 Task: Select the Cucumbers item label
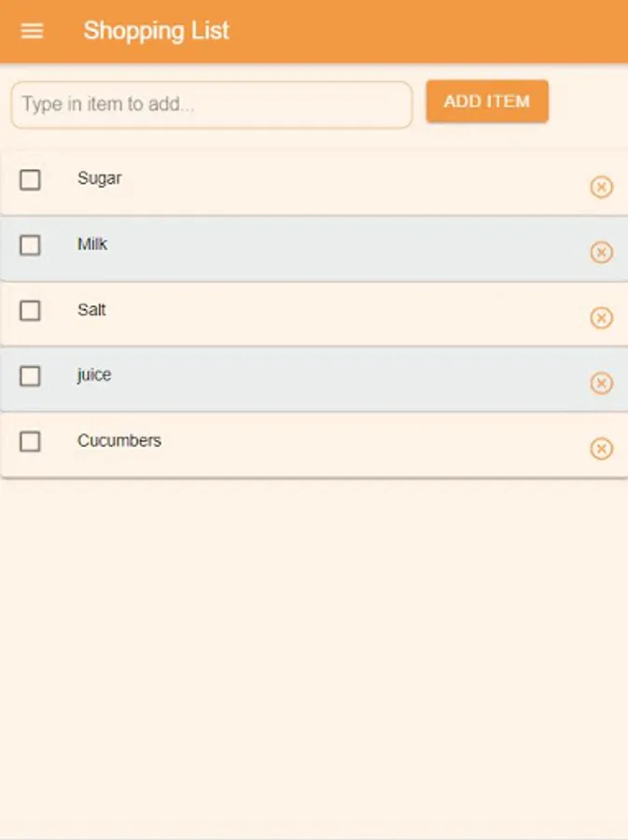(x=120, y=441)
